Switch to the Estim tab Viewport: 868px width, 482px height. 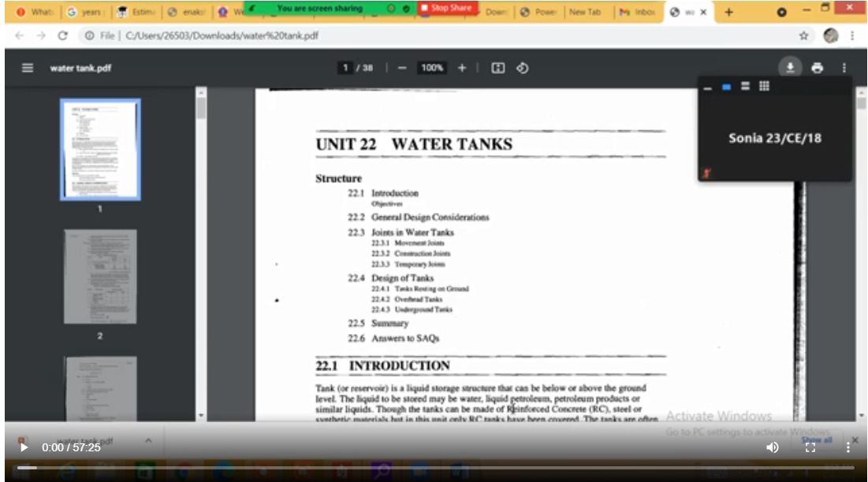[136, 12]
